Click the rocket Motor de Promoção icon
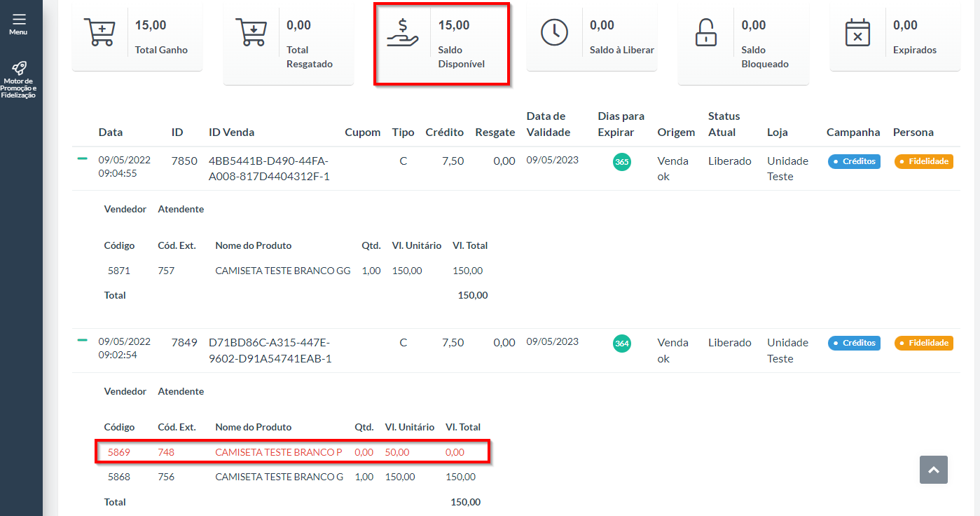This screenshot has width=980, height=516. tap(19, 68)
